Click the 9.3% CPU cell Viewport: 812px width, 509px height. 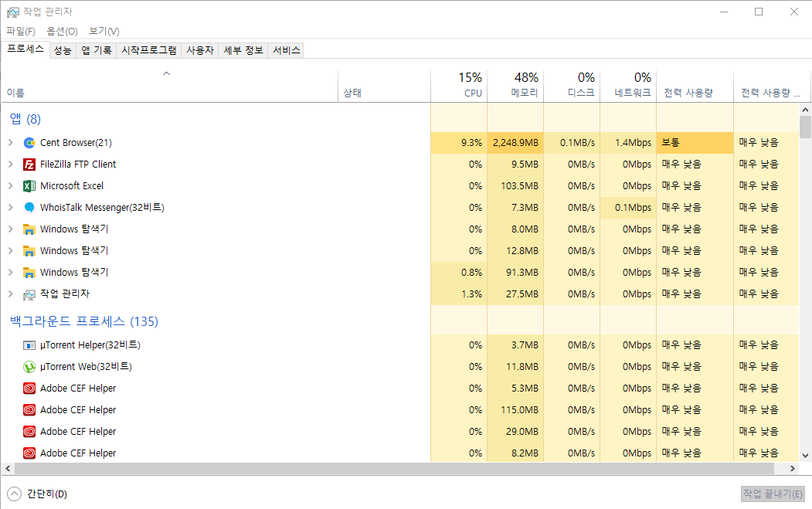pos(459,142)
